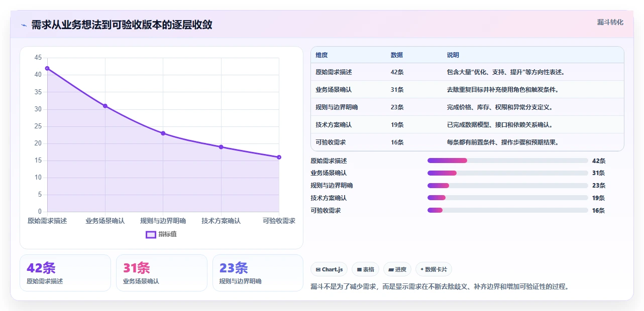Click the 可验收需求 progress bar
The image size is (644, 311).
click(x=507, y=210)
